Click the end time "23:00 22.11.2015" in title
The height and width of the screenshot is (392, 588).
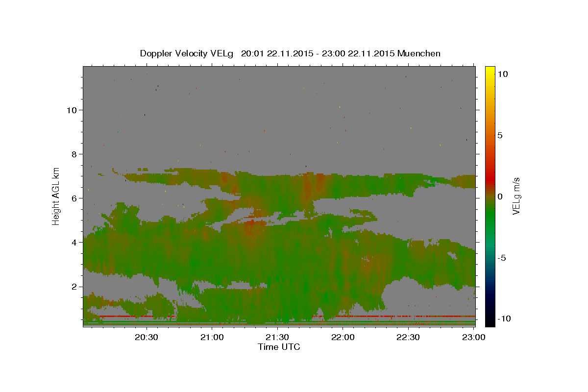click(358, 53)
